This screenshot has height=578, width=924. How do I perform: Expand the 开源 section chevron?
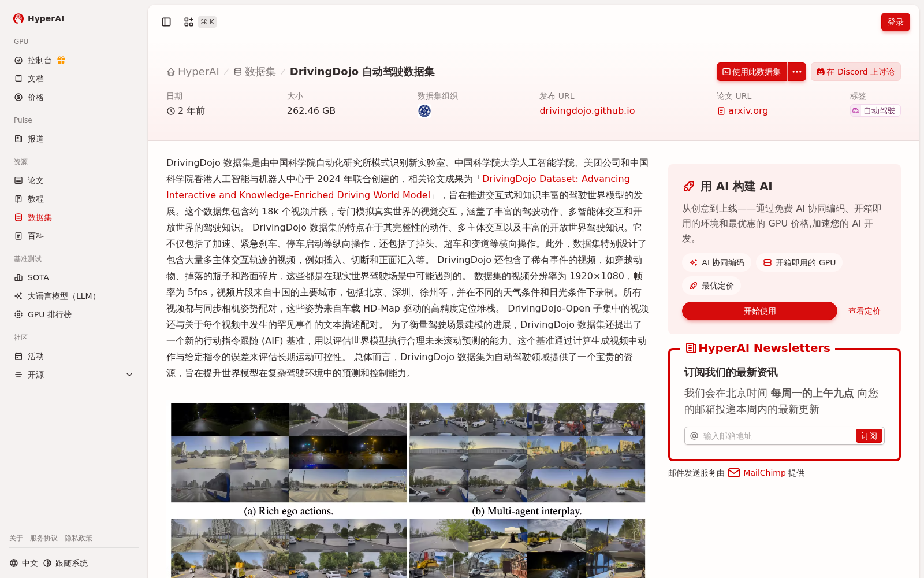point(129,375)
